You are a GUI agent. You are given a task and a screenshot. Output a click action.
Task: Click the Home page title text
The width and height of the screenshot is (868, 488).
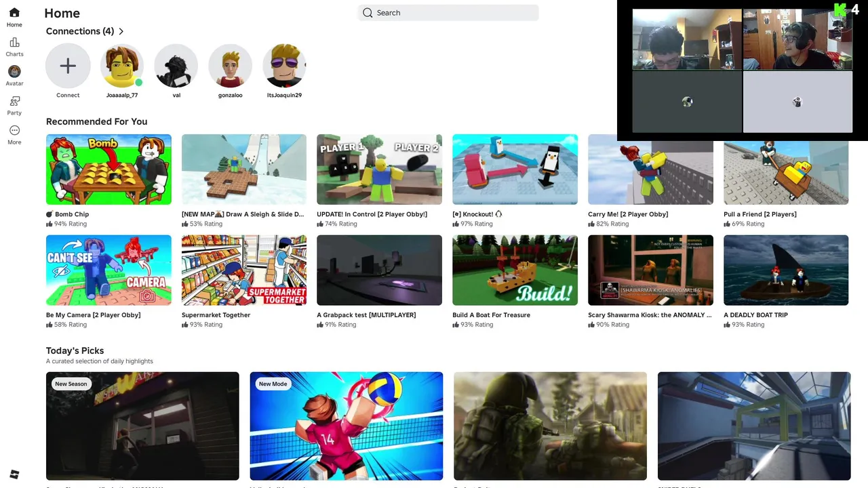62,14
